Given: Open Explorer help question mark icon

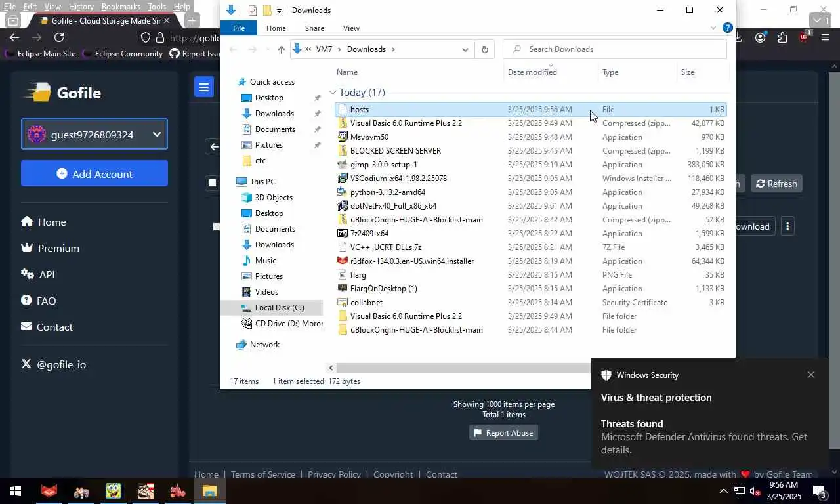Looking at the screenshot, I should (727, 28).
